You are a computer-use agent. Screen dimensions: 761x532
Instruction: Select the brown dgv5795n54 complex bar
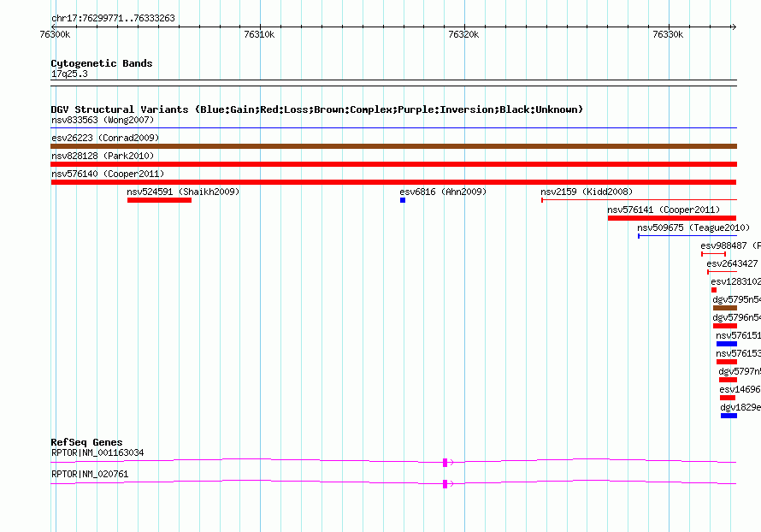(x=725, y=308)
